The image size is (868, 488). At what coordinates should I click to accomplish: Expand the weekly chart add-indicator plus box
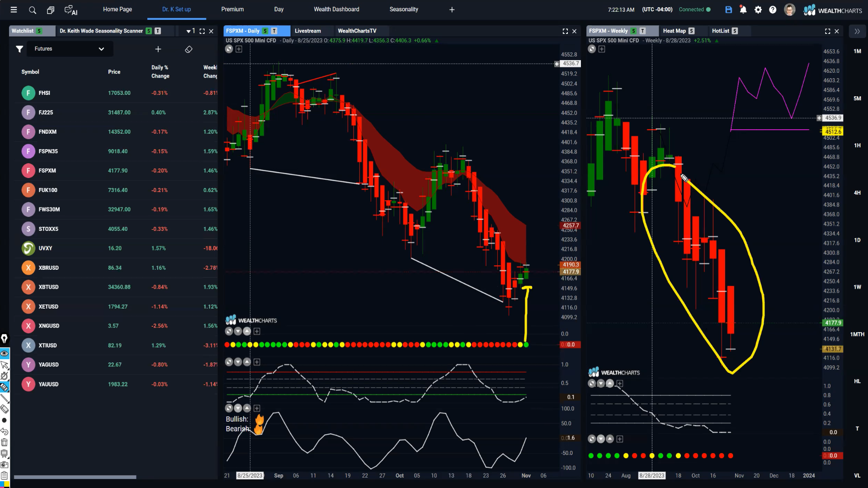(602, 49)
